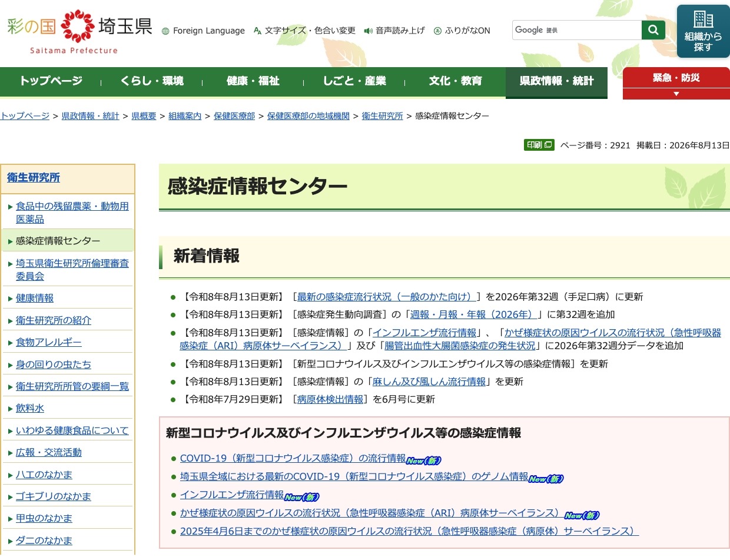Open 最新の感染症流行状況(一般のかた向け) link
The height and width of the screenshot is (560, 730).
point(387,297)
